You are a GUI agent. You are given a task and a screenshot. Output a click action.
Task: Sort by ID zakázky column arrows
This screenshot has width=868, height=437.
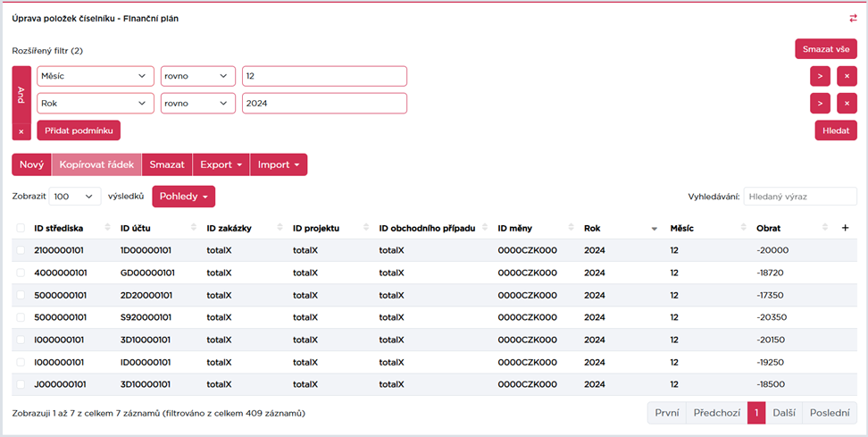click(x=280, y=228)
